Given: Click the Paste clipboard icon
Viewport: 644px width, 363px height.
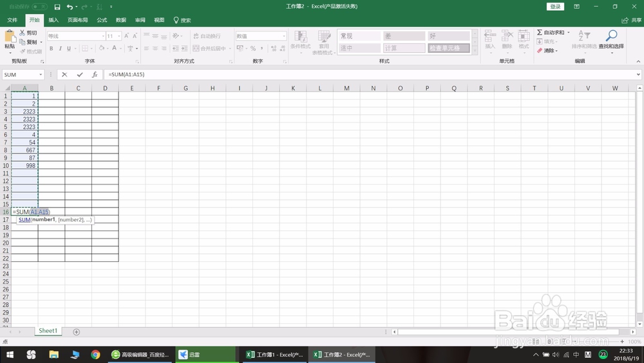Looking at the screenshot, I should pyautogui.click(x=10, y=36).
